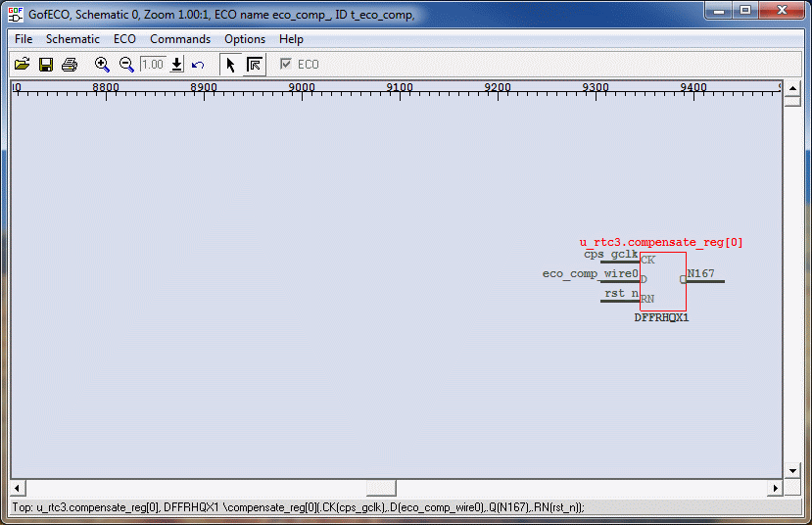Open the Commands menu
The image size is (812, 525).
pyautogui.click(x=180, y=39)
